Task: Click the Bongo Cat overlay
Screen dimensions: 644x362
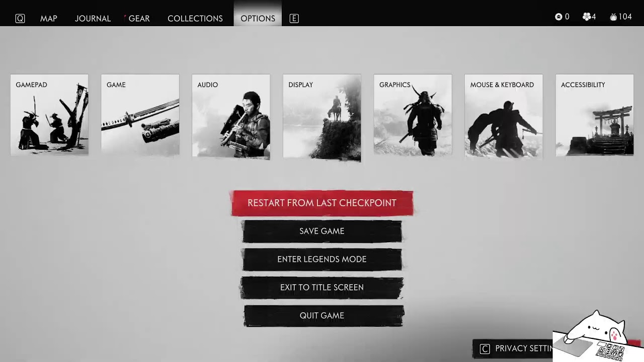Action: click(x=597, y=337)
